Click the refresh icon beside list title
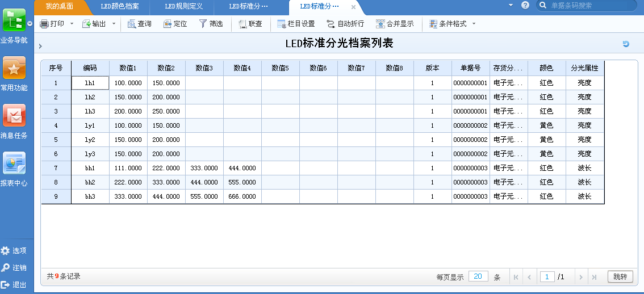This screenshot has height=294, width=644. point(626,44)
